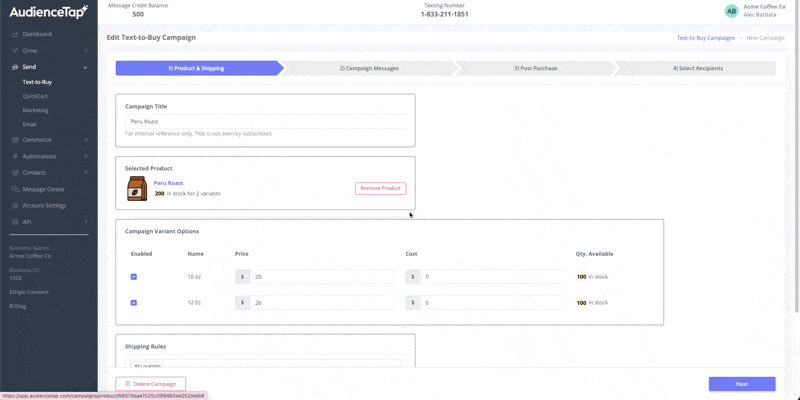Collapse the Send menu chevron

(86, 67)
